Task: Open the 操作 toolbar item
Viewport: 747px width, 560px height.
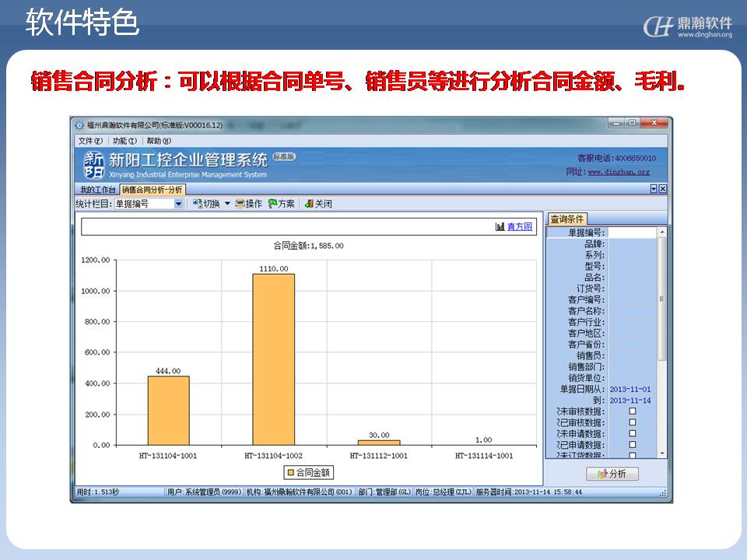Action: click(249, 204)
